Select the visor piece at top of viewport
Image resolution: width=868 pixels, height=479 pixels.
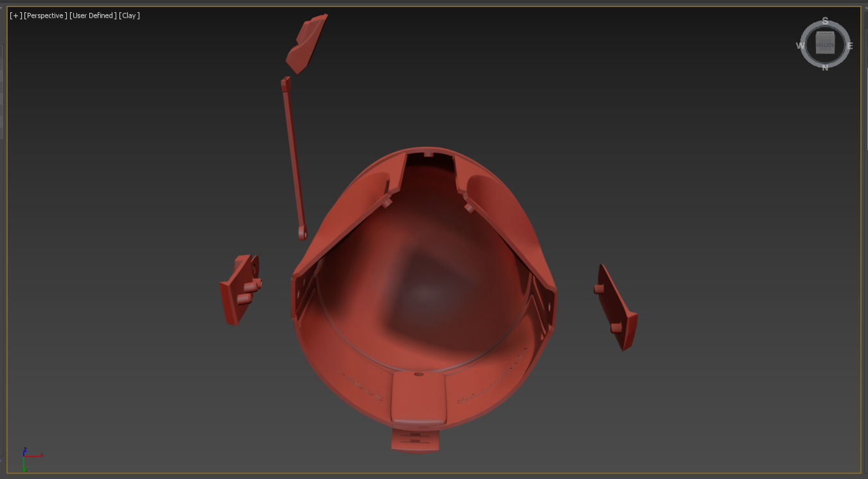click(306, 44)
